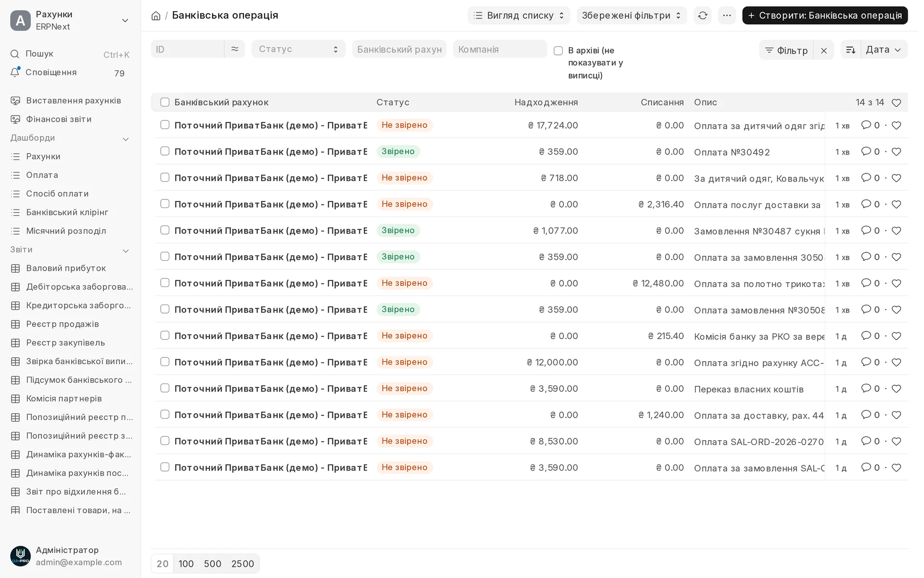Like the Переказ власних коштів row
The height and width of the screenshot is (578, 924).
(896, 388)
